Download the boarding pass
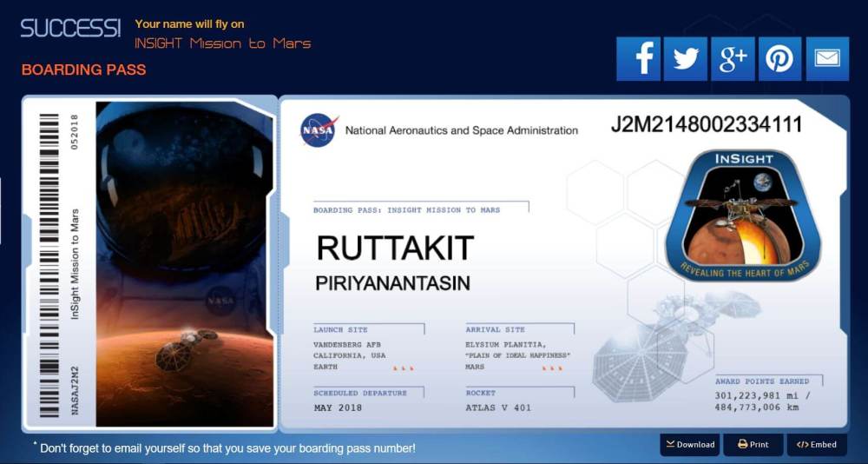 point(690,444)
